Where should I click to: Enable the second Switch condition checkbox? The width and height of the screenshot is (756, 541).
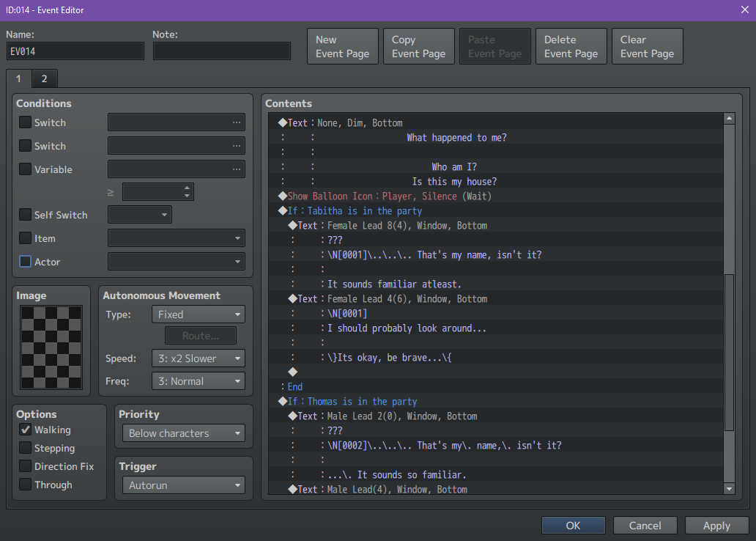click(x=25, y=146)
